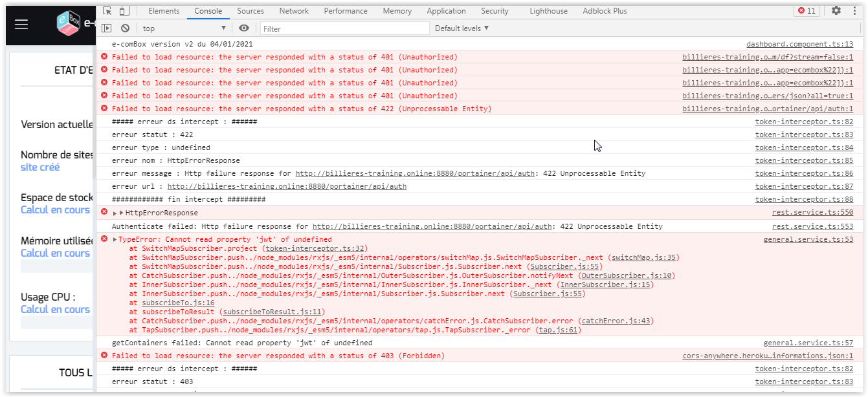Open the hamburger menu of e-comBox
Screen dimensions: 868x397
(x=21, y=24)
